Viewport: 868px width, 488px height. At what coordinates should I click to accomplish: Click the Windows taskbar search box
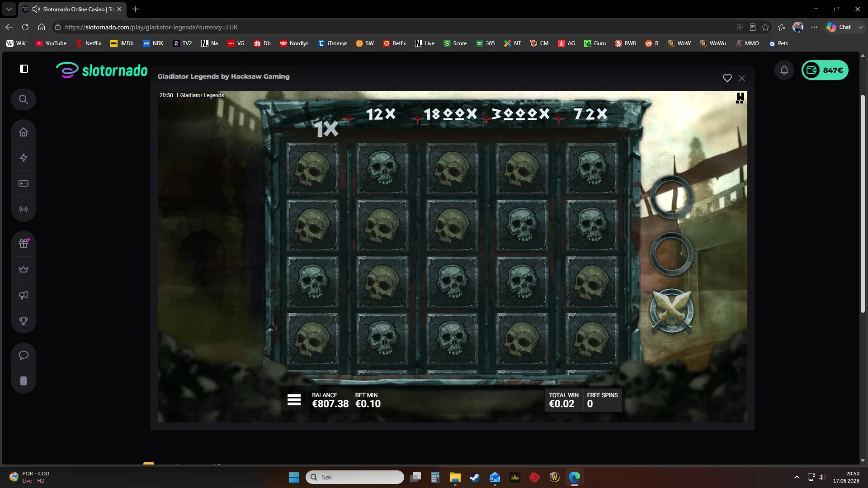pyautogui.click(x=355, y=477)
